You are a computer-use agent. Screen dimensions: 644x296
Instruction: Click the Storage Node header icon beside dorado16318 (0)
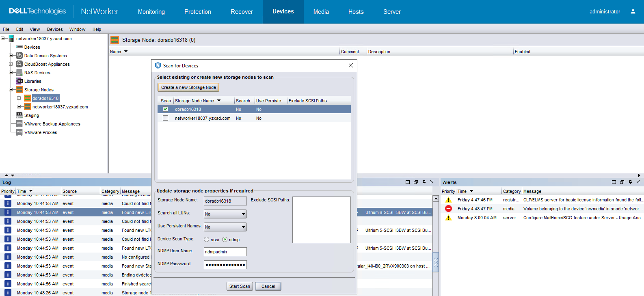coord(115,40)
